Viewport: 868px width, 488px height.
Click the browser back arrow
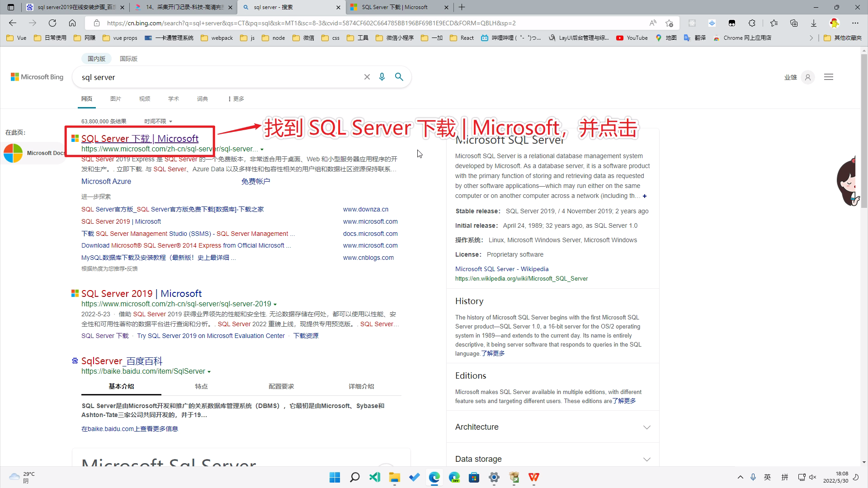point(13,23)
